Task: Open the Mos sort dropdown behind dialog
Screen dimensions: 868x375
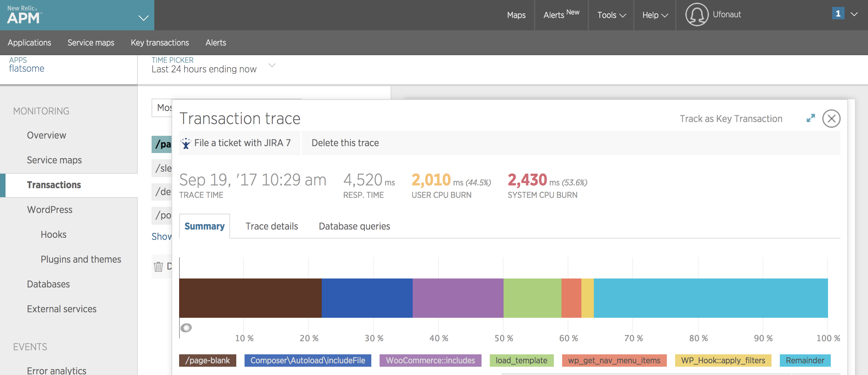Action: coord(162,108)
